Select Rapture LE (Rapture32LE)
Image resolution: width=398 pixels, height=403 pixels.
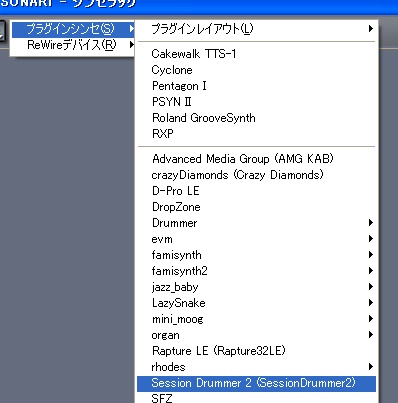click(x=256, y=351)
